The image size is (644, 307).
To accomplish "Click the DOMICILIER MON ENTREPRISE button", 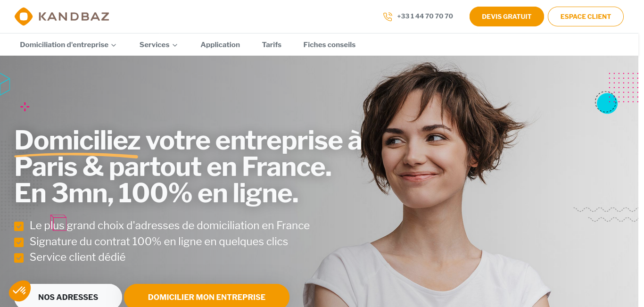I will coord(206,296).
